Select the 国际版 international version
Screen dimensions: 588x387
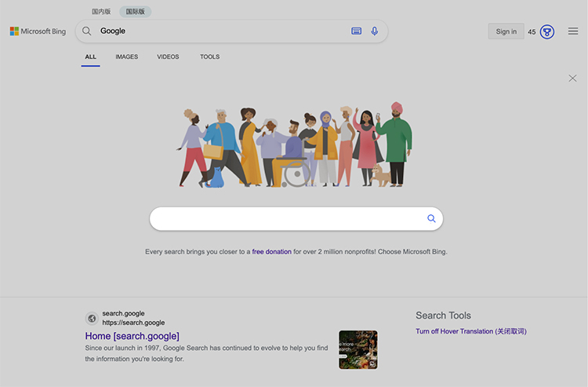coord(136,12)
